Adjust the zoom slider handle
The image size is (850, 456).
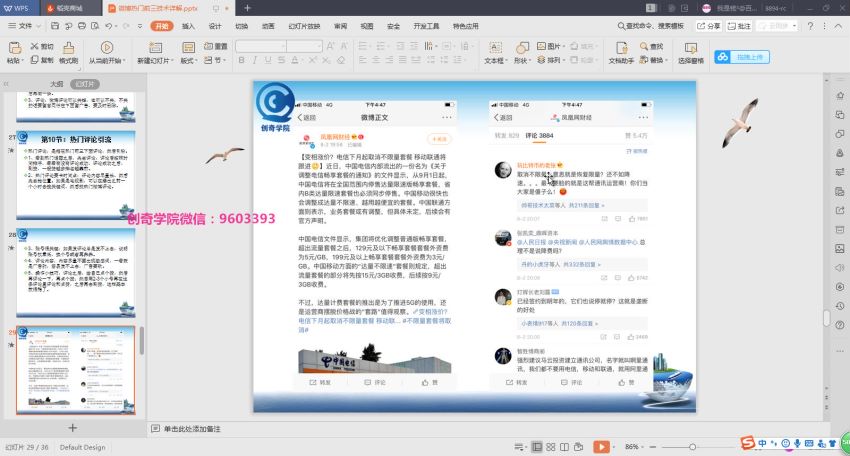coord(692,447)
